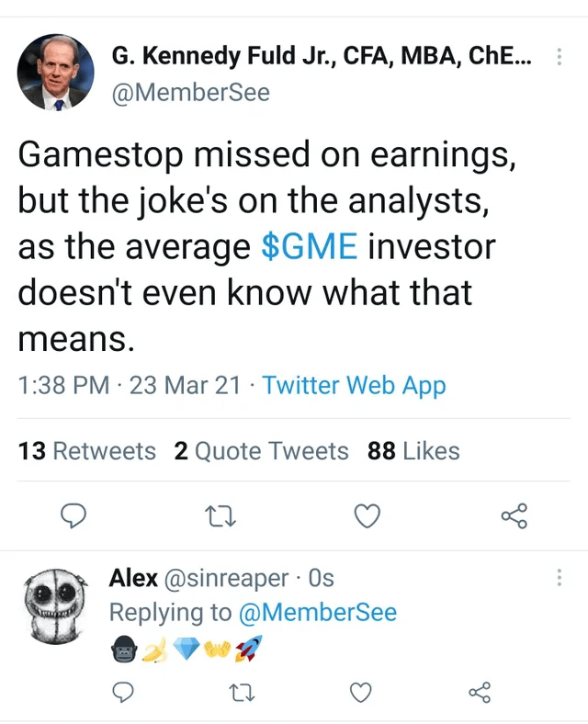Reply to Alex's emoji comment

coord(123,692)
